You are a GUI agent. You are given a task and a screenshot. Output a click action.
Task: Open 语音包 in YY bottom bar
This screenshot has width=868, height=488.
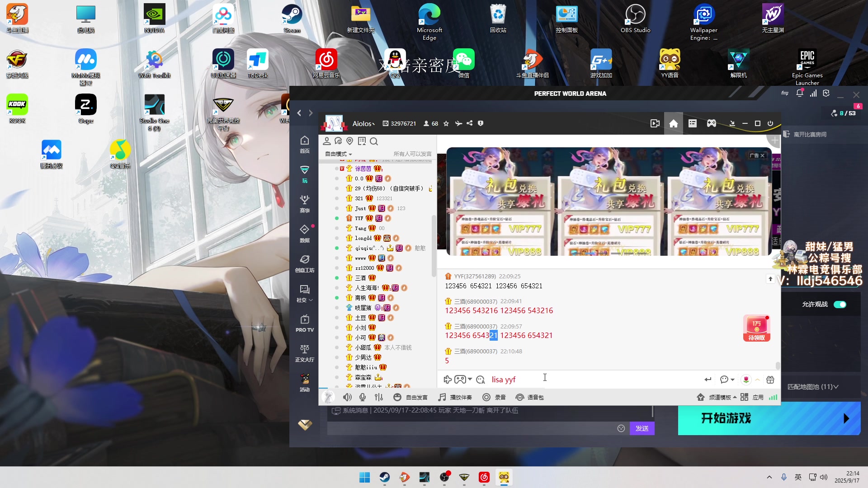tap(530, 397)
